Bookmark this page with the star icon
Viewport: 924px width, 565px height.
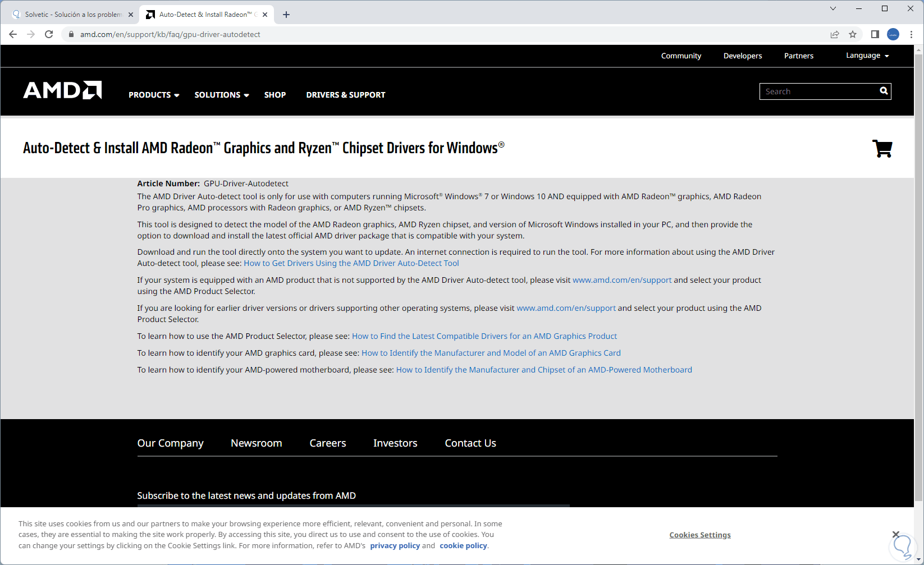pos(853,34)
